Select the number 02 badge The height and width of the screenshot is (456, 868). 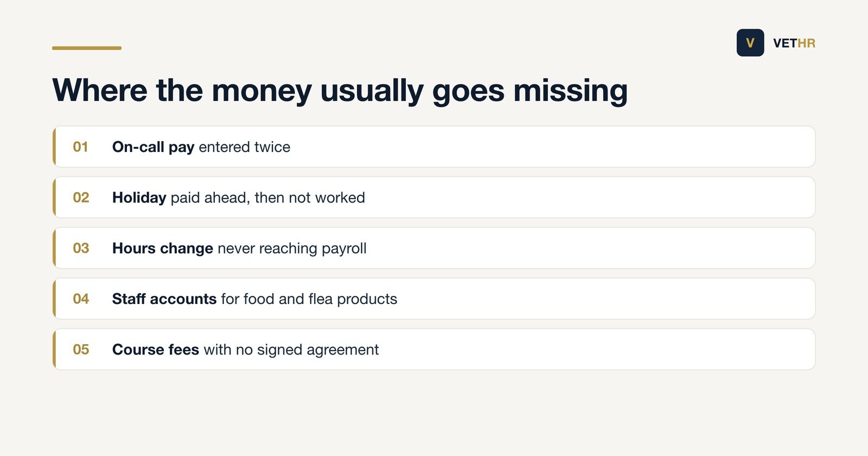81,198
